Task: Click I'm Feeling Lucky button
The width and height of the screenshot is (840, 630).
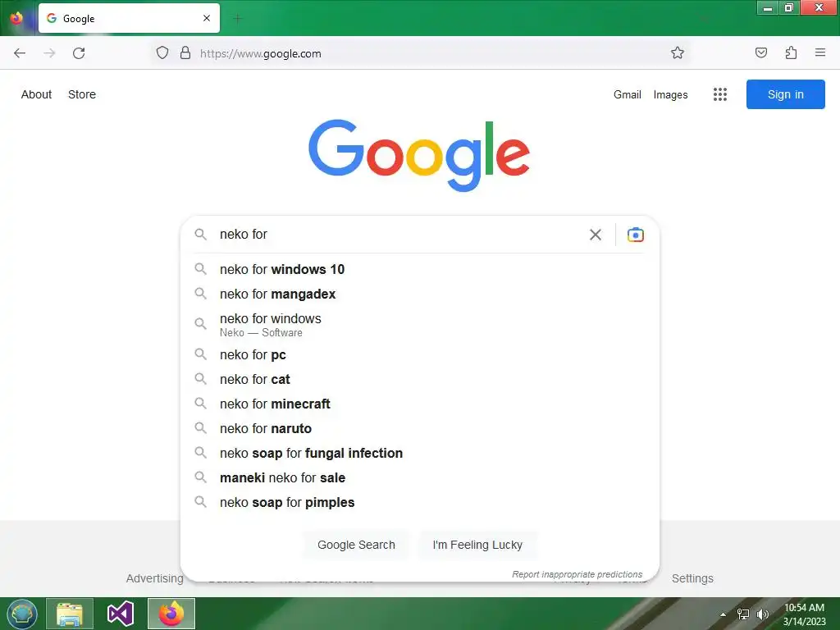Action: [477, 545]
